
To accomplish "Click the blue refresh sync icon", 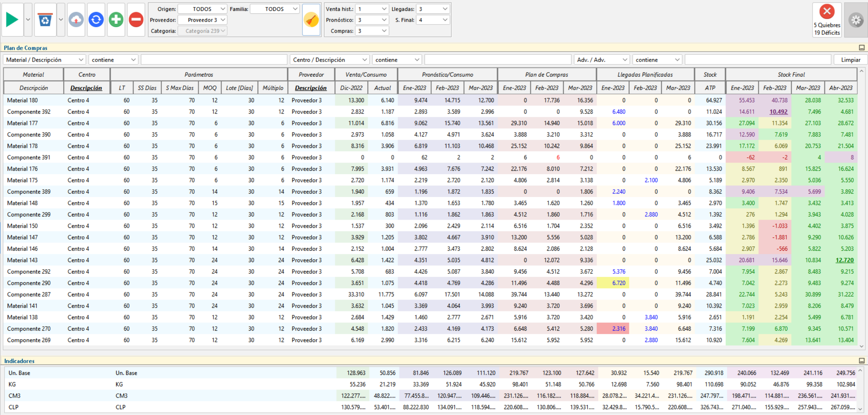I will click(x=96, y=20).
